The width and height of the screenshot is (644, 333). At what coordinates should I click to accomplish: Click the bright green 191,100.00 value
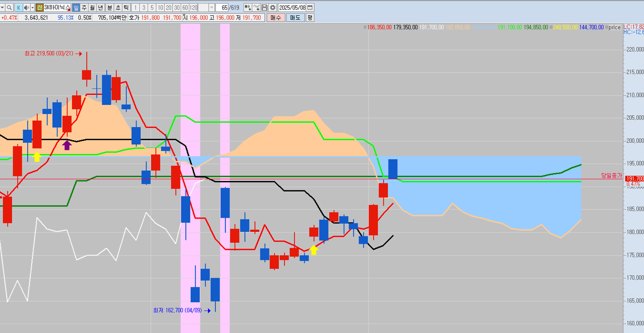(510, 27)
